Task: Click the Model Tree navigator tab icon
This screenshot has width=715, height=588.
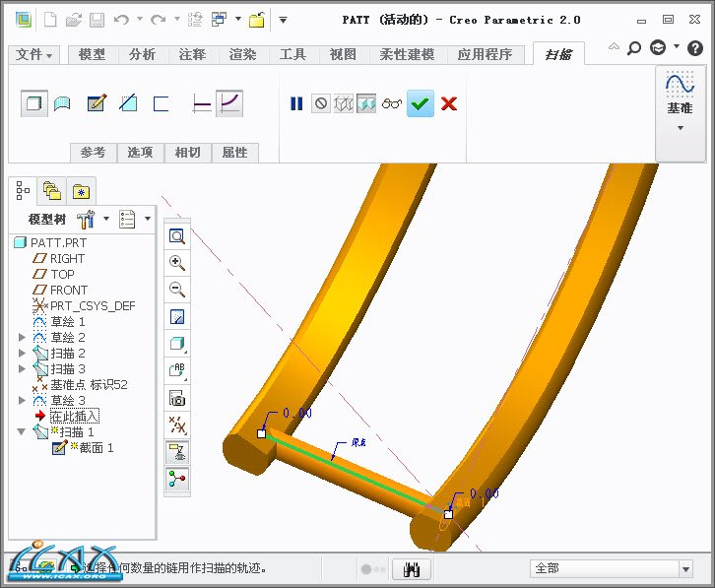Action: pos(23,191)
